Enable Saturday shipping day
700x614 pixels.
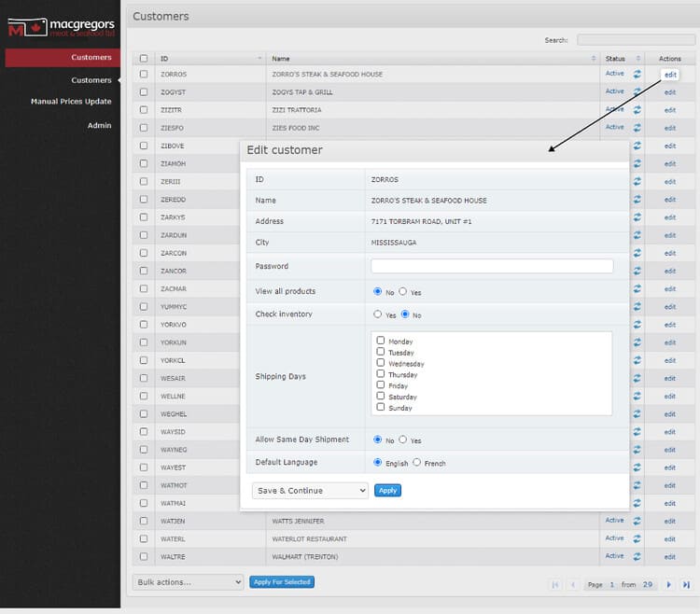coord(381,396)
